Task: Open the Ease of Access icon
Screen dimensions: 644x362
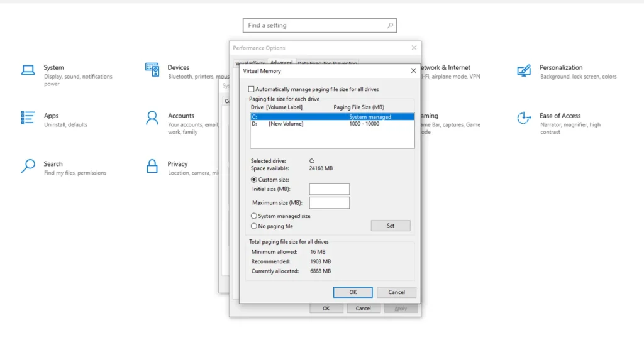Action: pyautogui.click(x=524, y=118)
